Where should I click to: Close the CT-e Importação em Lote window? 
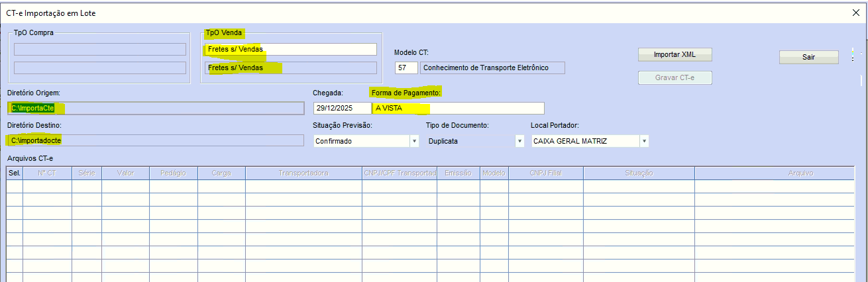point(855,13)
